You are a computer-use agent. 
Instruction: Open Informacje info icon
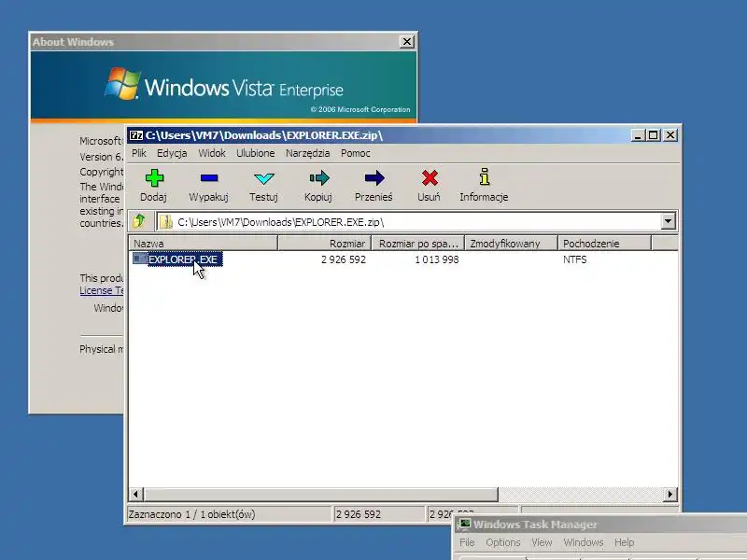pos(484,176)
